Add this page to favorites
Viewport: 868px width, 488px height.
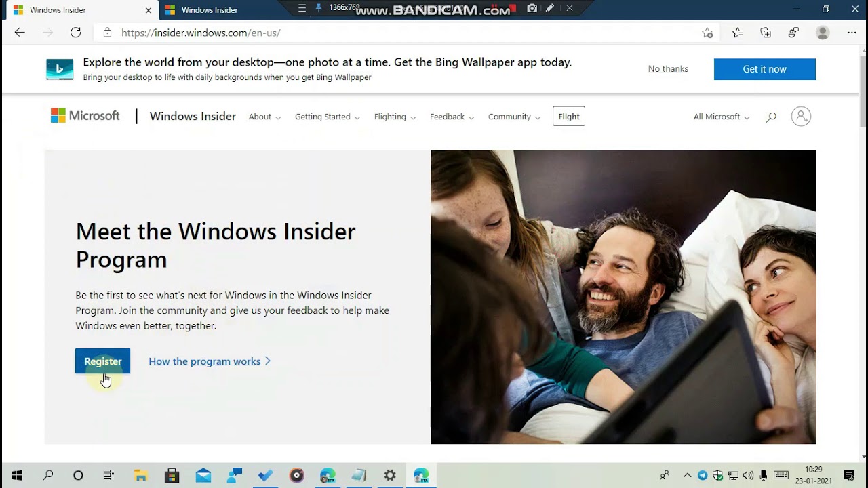(707, 33)
